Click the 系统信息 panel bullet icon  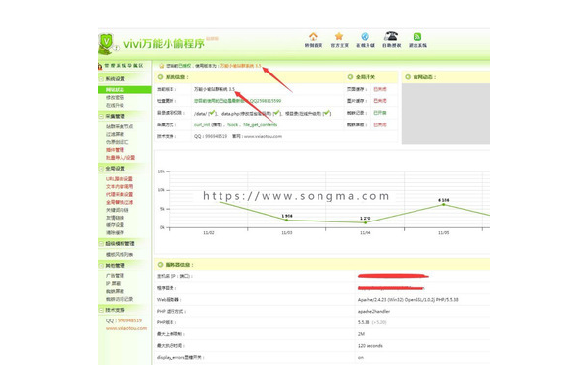coord(159,76)
